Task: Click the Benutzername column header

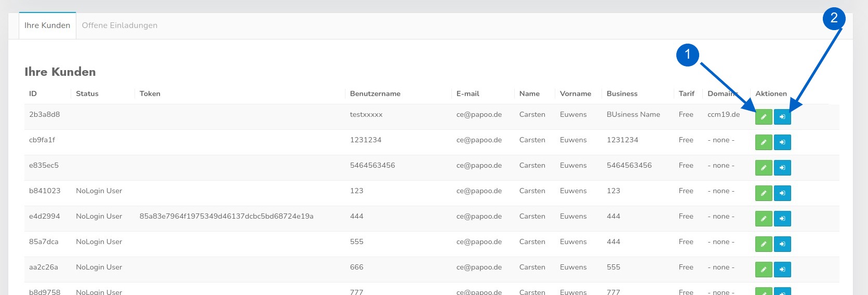Action: (x=375, y=94)
